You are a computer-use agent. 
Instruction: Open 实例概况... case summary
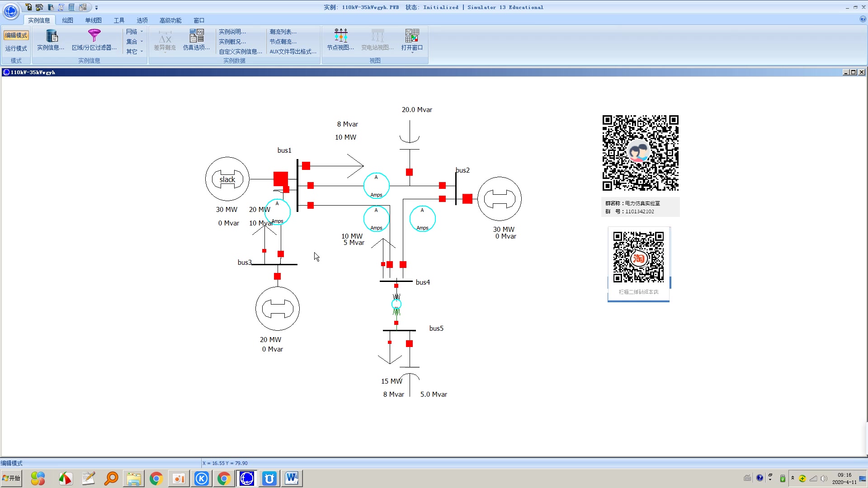pos(232,42)
